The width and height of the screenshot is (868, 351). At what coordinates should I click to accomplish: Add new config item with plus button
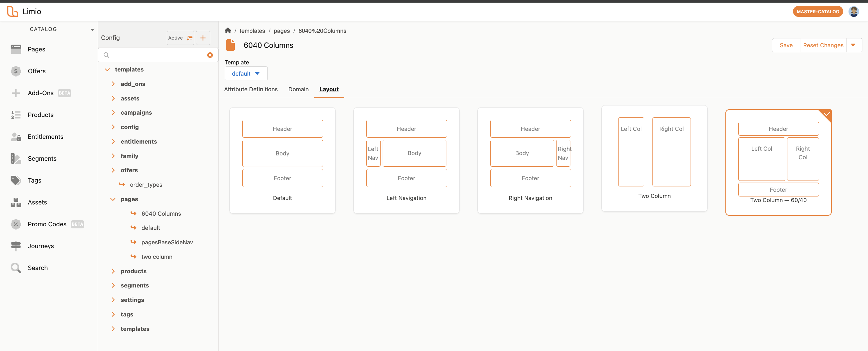tap(203, 38)
